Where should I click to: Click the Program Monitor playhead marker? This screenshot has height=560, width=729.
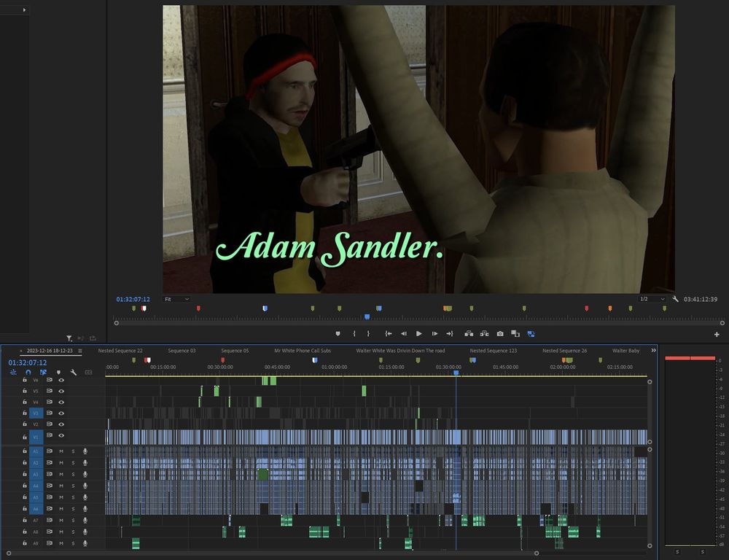[367, 316]
